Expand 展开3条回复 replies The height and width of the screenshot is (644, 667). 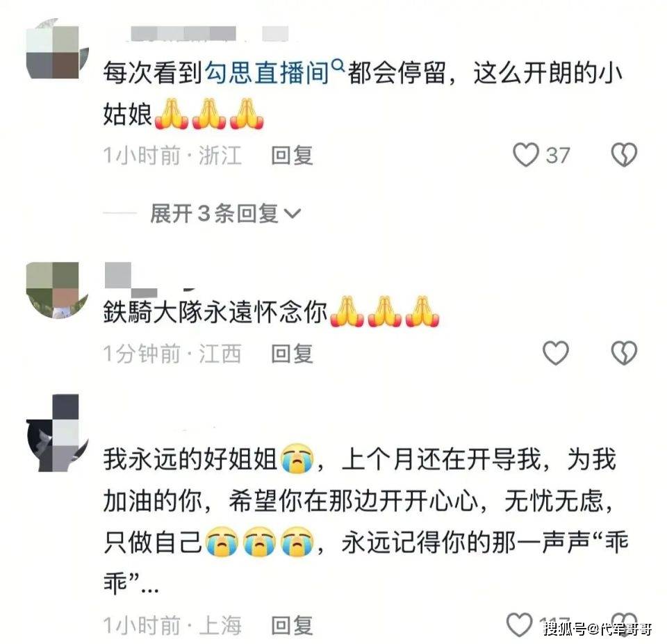click(x=225, y=213)
